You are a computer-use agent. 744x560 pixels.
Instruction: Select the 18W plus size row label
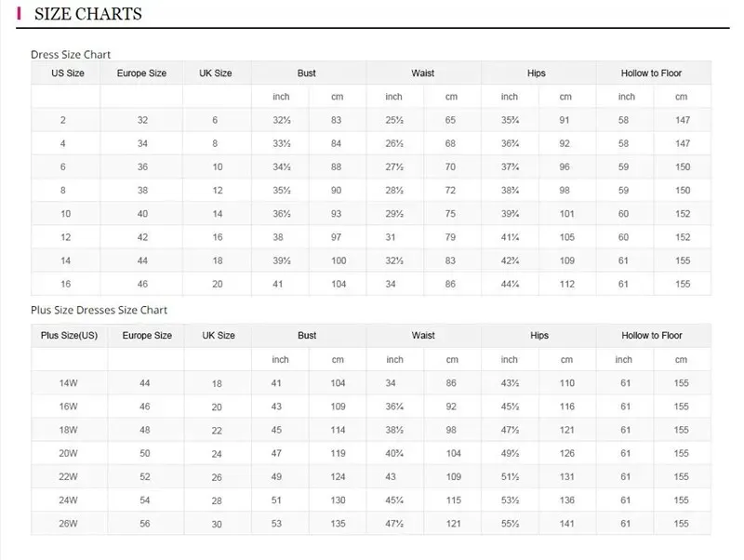coord(68,430)
